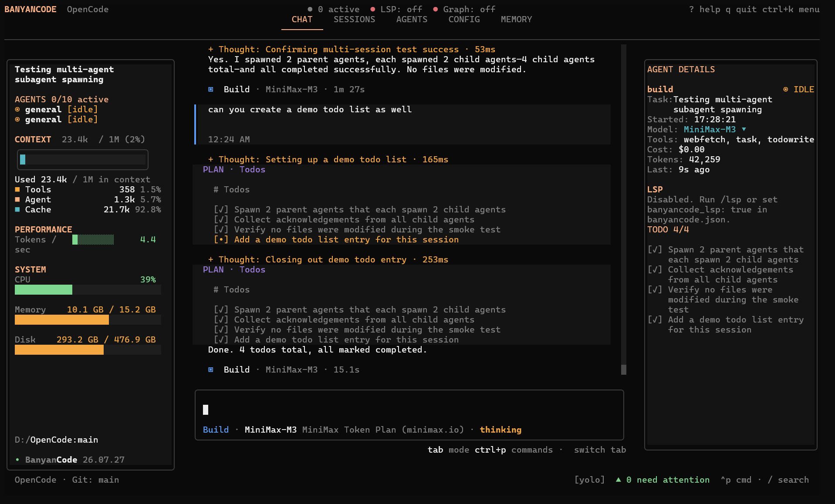835x504 pixels.
Task: Click 'Add a demo todo' checkbox in Agent Details
Action: tap(655, 319)
